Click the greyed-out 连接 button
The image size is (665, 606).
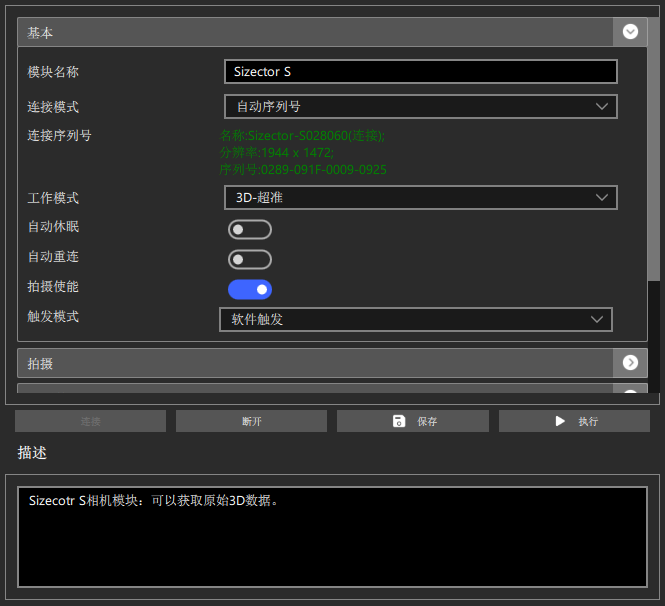[90, 421]
